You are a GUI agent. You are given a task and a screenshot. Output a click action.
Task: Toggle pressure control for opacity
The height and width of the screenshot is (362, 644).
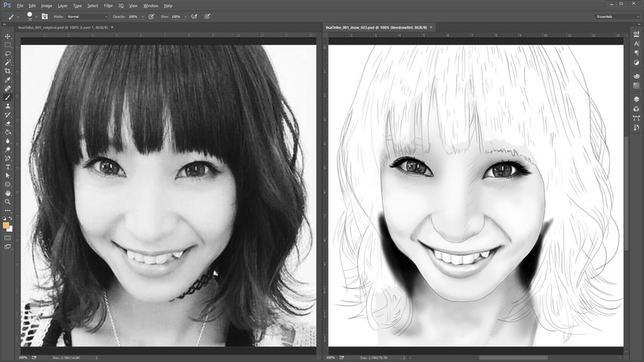pos(152,17)
